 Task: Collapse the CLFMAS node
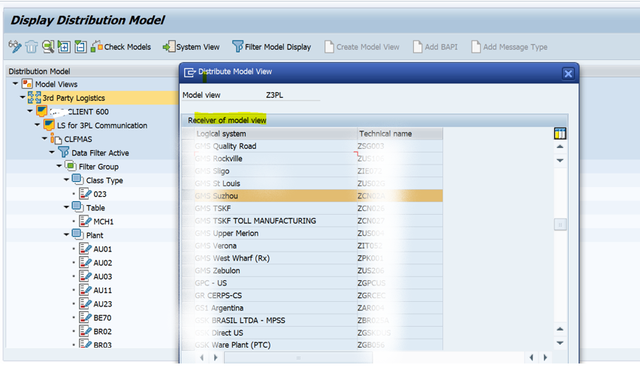click(44, 138)
